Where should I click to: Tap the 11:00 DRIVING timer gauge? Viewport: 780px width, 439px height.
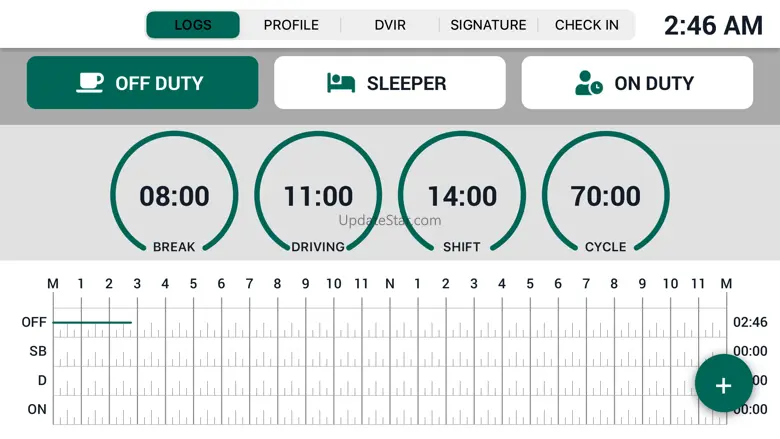click(318, 193)
